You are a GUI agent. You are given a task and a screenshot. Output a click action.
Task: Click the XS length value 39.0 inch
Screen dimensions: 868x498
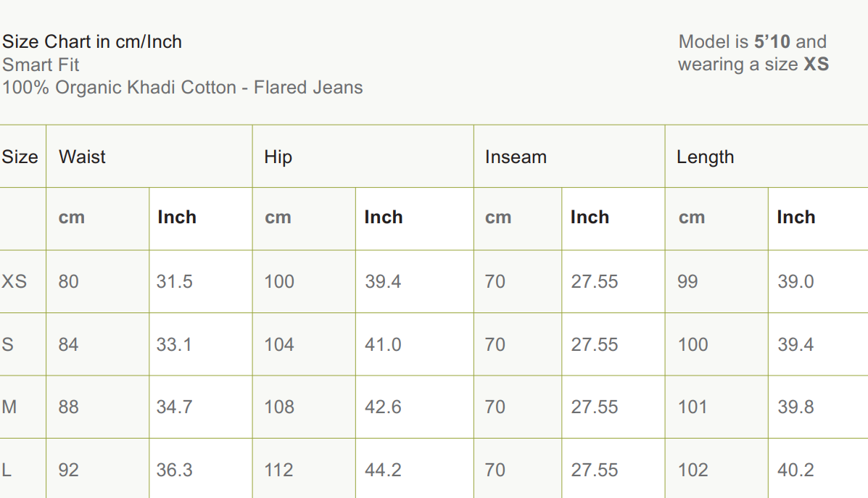point(795,281)
